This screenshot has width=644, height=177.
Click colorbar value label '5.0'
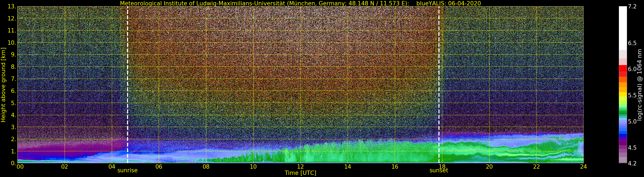click(632, 121)
